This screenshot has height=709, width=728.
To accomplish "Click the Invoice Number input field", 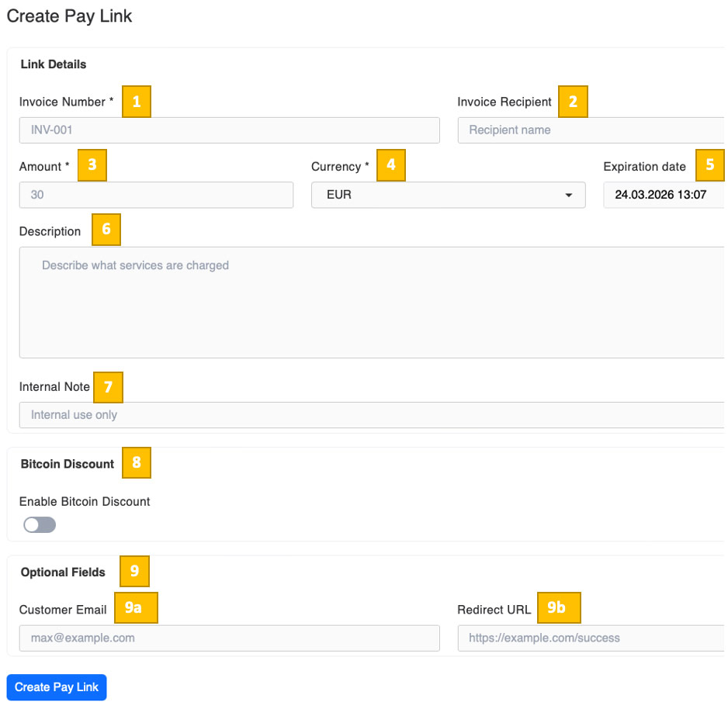I will point(230,130).
